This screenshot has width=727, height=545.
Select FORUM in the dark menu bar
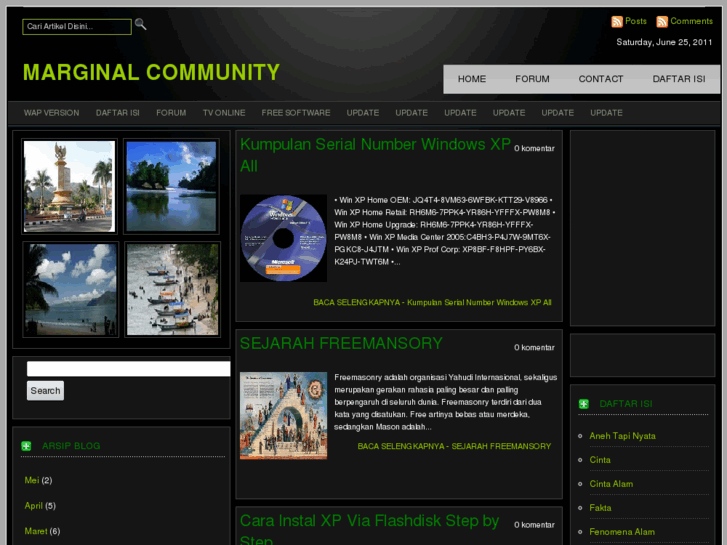pos(171,113)
